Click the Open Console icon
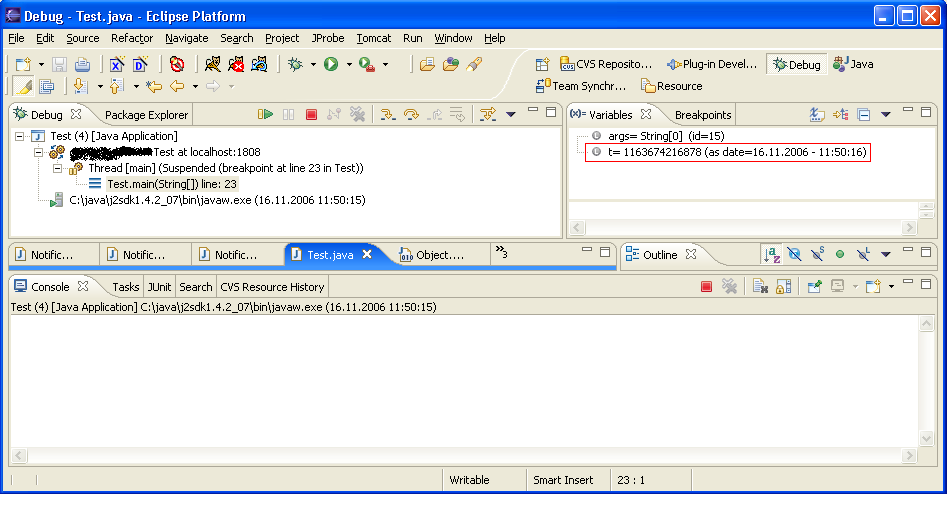The image size is (947, 512). point(873,286)
